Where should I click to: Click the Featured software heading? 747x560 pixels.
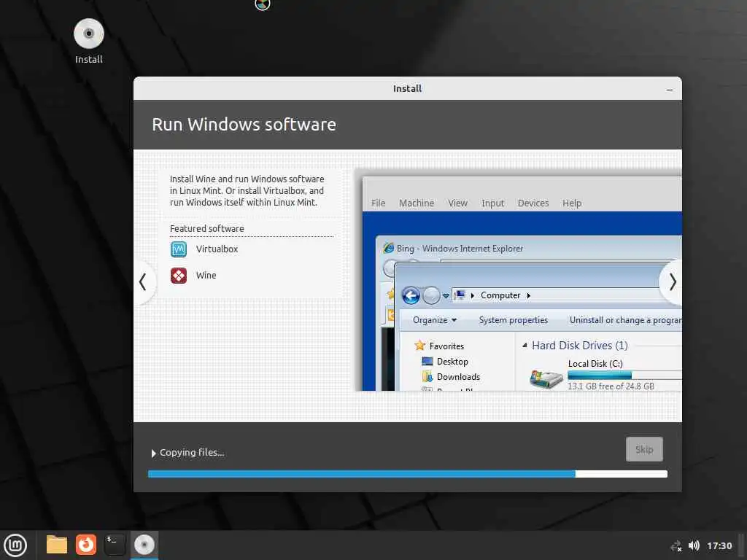point(206,228)
